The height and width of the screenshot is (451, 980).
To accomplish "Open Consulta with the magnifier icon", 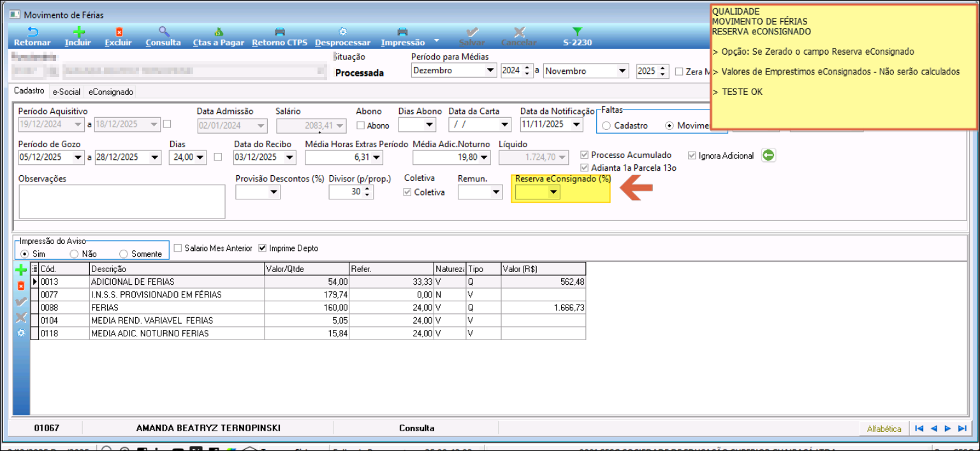I will 163,32.
